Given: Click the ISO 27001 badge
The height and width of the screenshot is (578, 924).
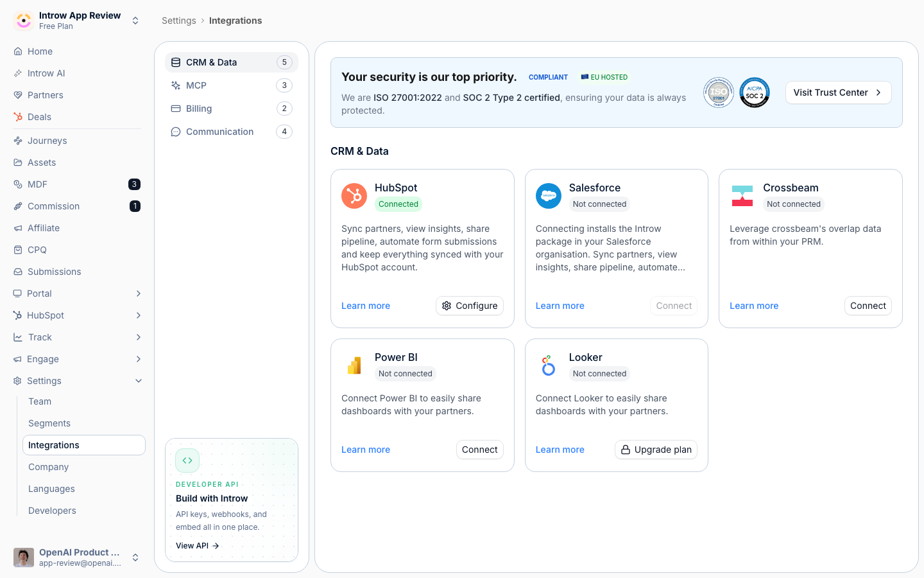Looking at the screenshot, I should [x=719, y=92].
